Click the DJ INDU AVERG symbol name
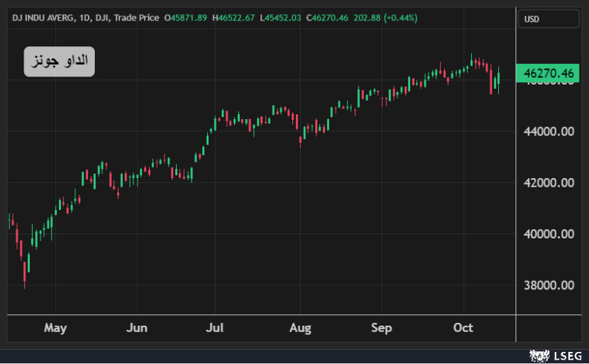 point(43,17)
